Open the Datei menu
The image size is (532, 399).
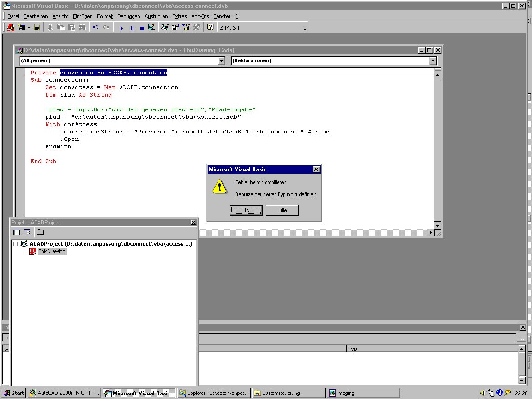pyautogui.click(x=13, y=16)
